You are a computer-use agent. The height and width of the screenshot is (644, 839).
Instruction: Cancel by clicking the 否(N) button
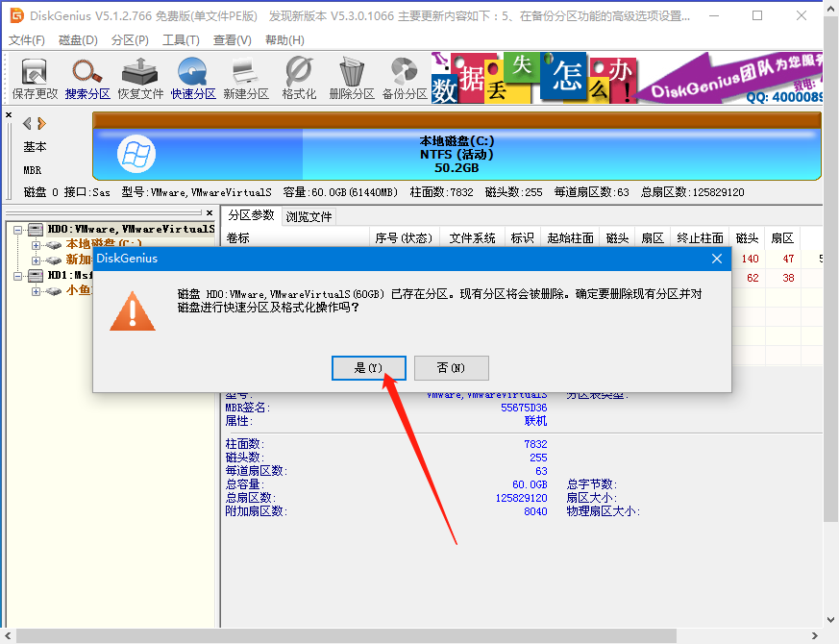pyautogui.click(x=451, y=368)
